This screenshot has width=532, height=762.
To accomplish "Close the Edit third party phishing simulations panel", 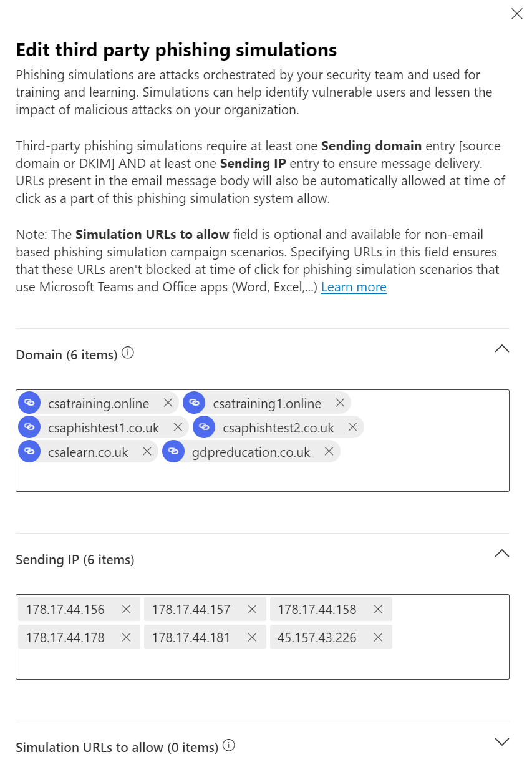I will (x=516, y=13).
